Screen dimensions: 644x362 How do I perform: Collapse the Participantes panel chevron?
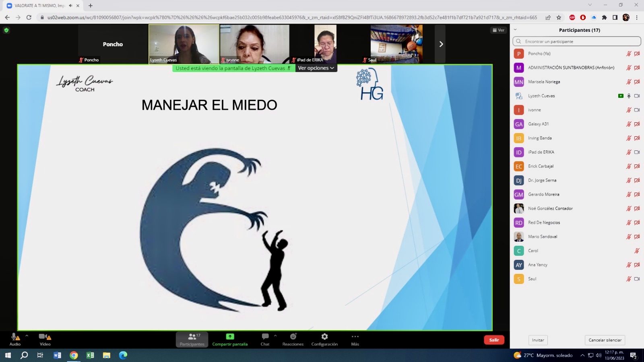pos(515,30)
